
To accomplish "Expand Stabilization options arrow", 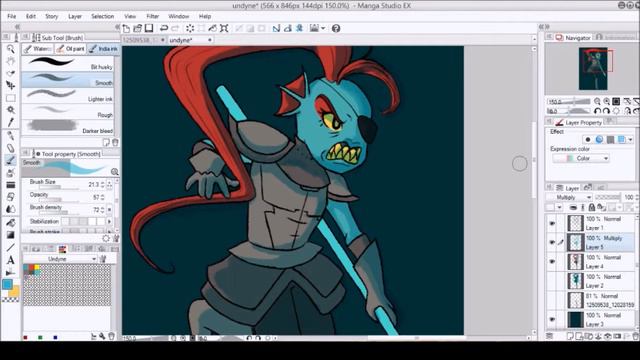I will (109, 221).
